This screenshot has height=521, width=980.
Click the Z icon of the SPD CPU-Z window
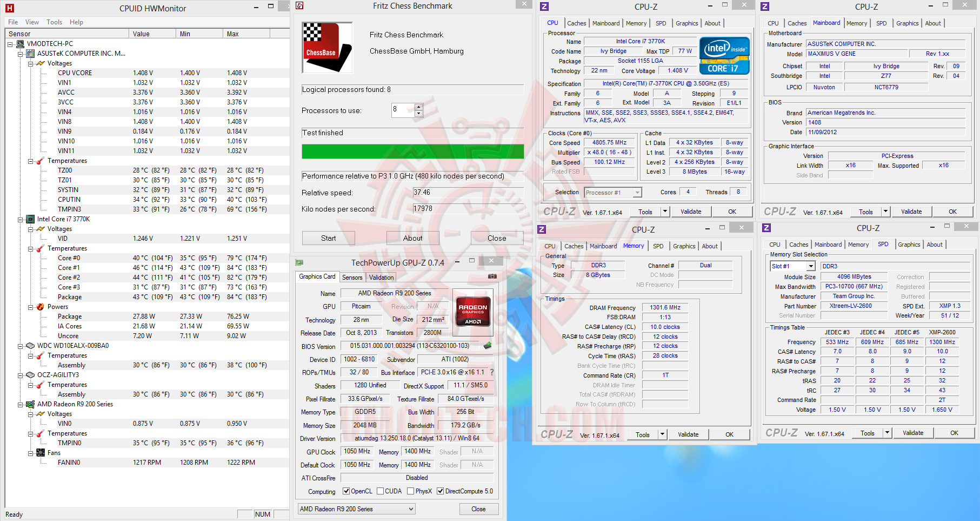(766, 228)
